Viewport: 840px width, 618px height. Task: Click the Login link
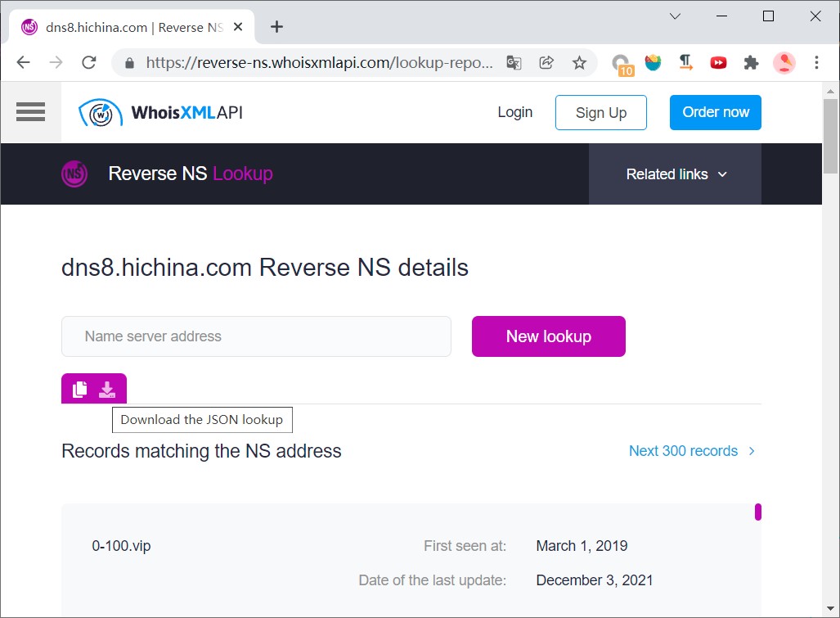click(x=514, y=112)
